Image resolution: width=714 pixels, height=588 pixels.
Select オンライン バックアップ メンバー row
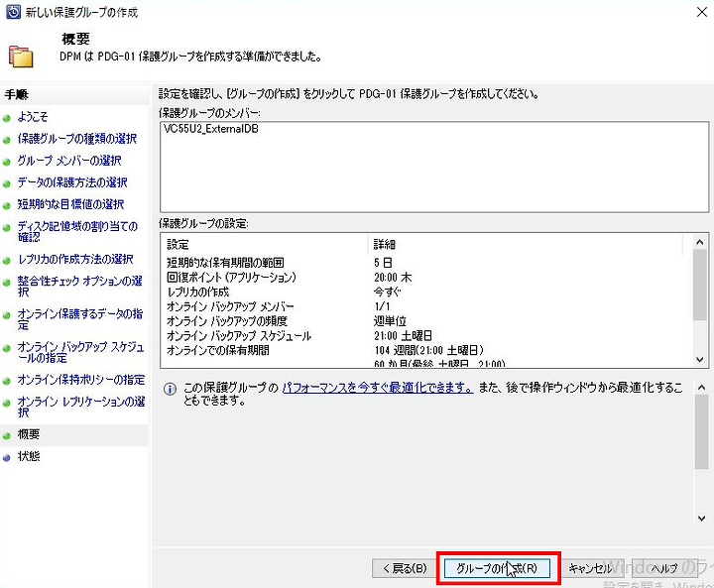coord(230,306)
